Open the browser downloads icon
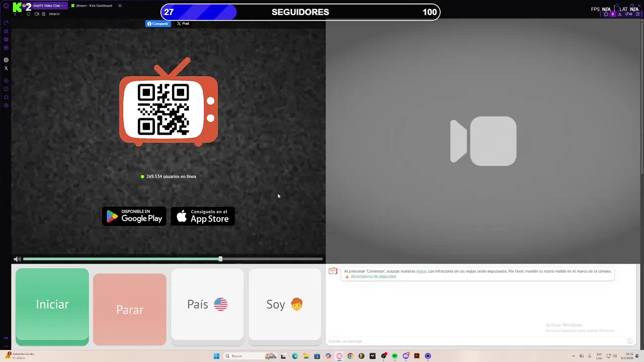This screenshot has width=644, height=362. click(x=620, y=14)
